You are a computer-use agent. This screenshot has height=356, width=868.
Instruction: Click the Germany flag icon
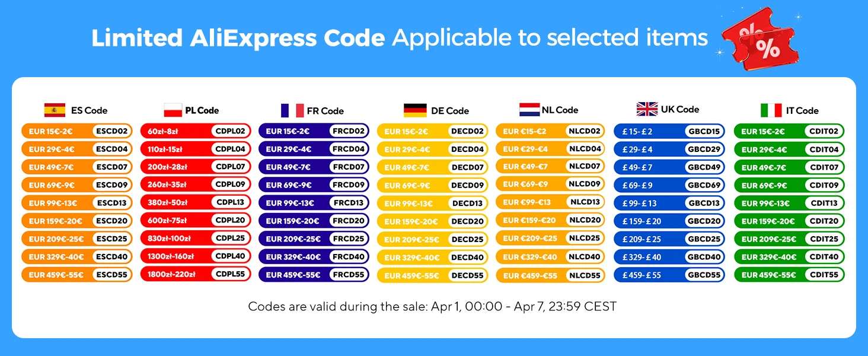(x=415, y=110)
